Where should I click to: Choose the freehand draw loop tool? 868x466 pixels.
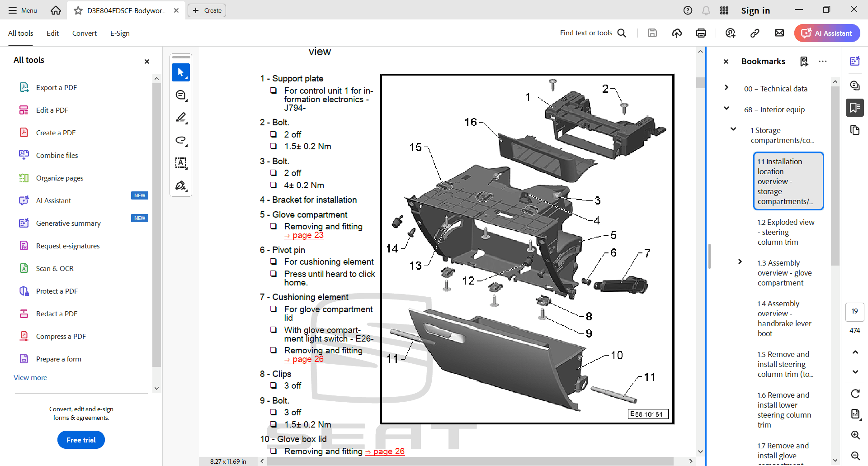(x=181, y=140)
